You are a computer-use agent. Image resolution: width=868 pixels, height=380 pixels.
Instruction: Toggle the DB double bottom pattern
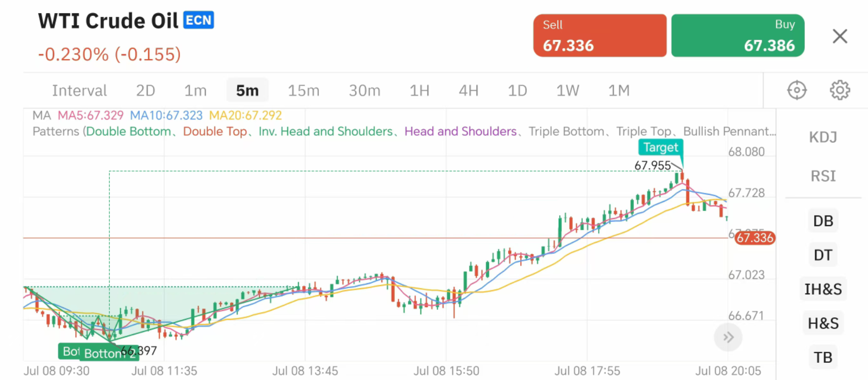click(x=823, y=221)
